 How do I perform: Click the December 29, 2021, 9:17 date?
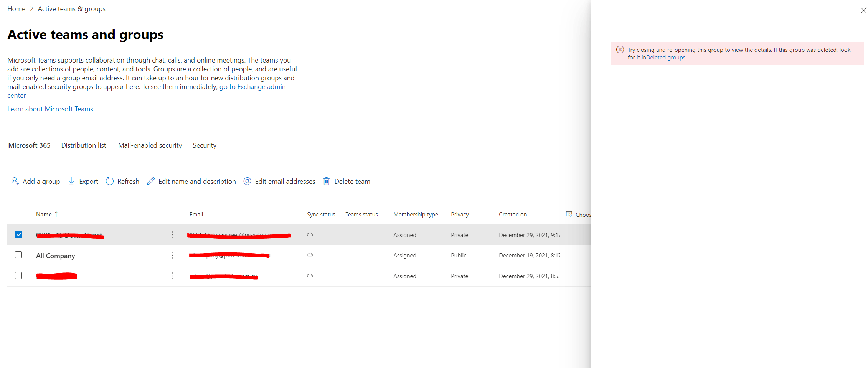pos(530,235)
